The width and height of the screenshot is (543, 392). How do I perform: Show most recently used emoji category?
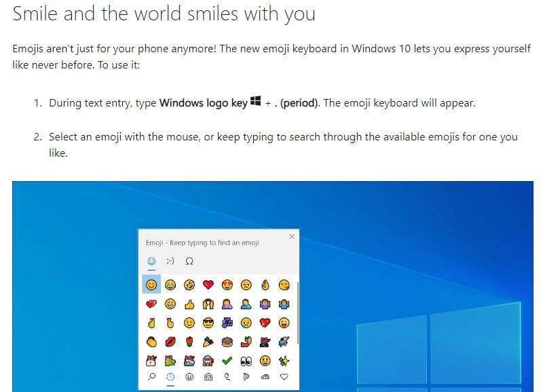coord(170,377)
